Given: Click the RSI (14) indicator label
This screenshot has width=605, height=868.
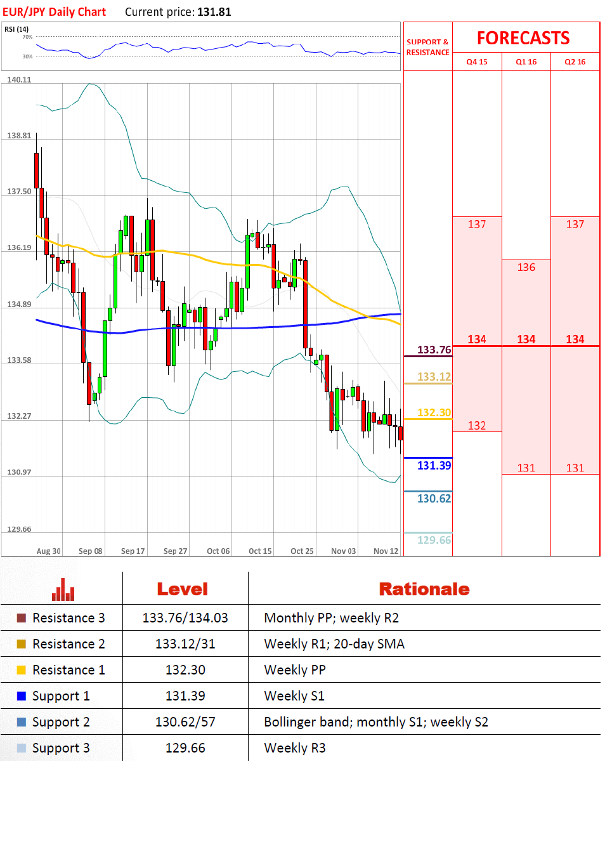Looking at the screenshot, I should click(16, 29).
